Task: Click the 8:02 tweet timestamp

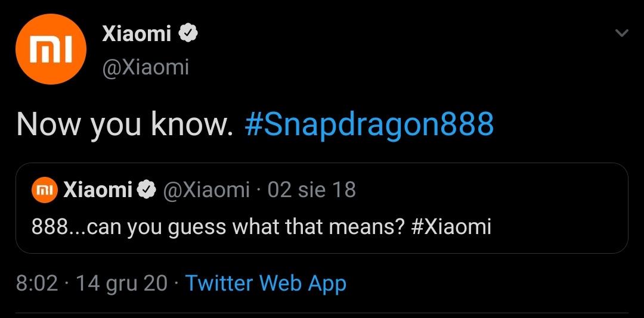Action: (x=37, y=283)
